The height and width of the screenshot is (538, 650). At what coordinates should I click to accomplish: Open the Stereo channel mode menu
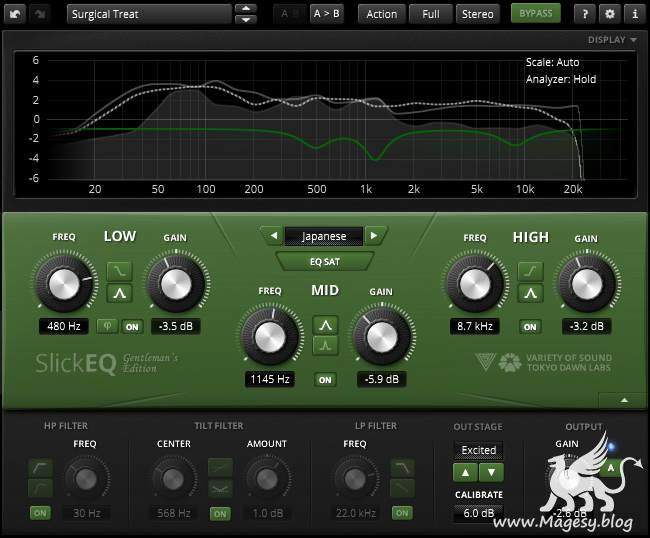point(478,14)
